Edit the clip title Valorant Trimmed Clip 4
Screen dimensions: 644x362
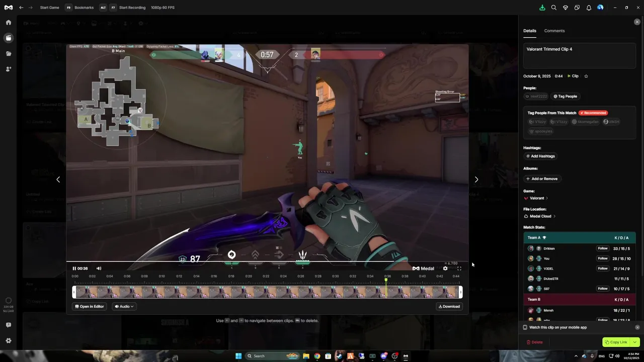(580, 55)
